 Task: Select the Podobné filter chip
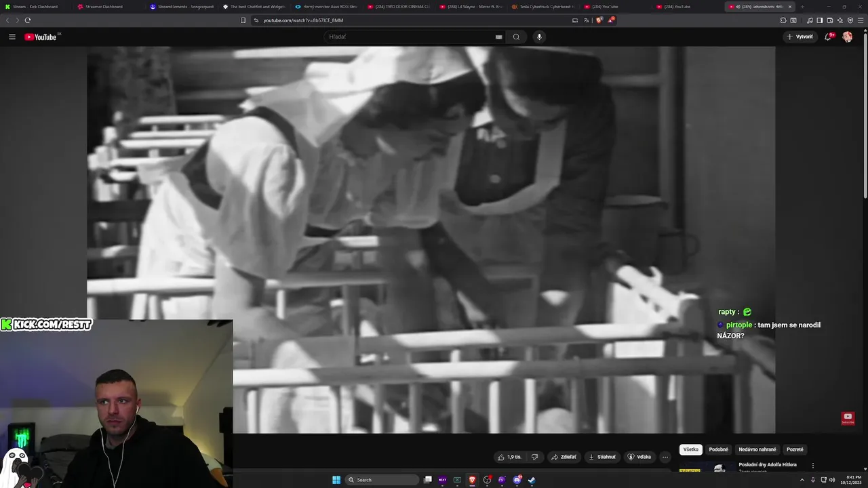pyautogui.click(x=719, y=449)
